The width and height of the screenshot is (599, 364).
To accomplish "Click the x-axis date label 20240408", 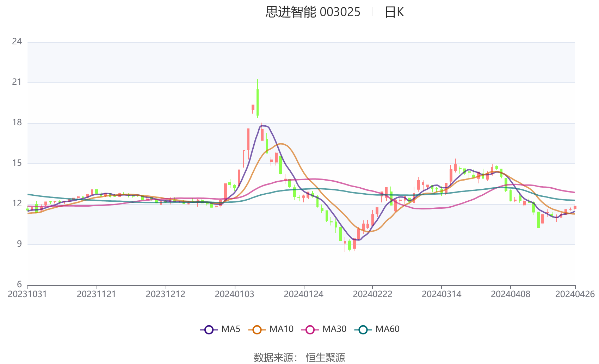I will pos(511,294).
